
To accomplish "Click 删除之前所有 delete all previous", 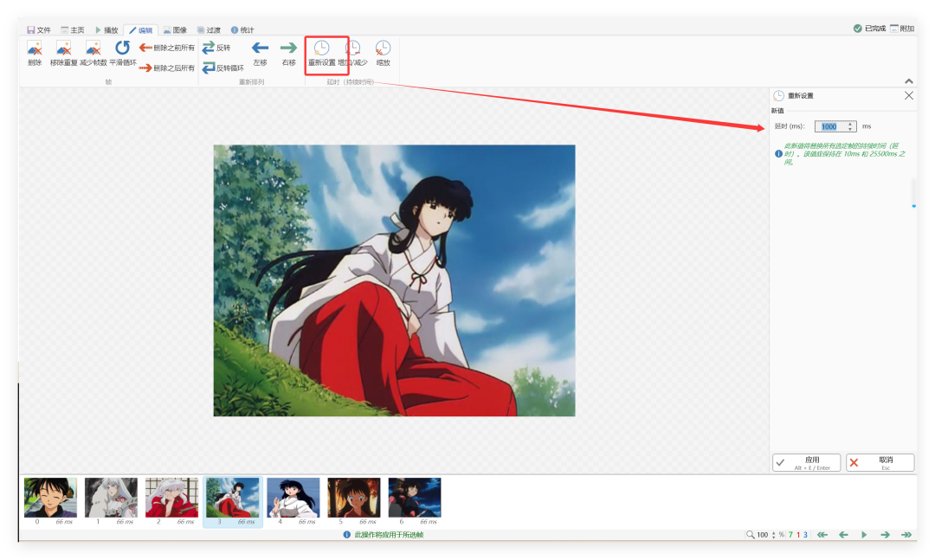I will [x=167, y=48].
